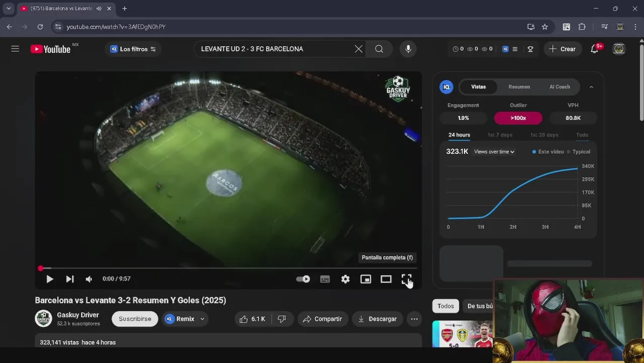Open Arsenal 5-0 recommended video thumbnail
The height and width of the screenshot is (363, 644).
pyautogui.click(x=462, y=334)
